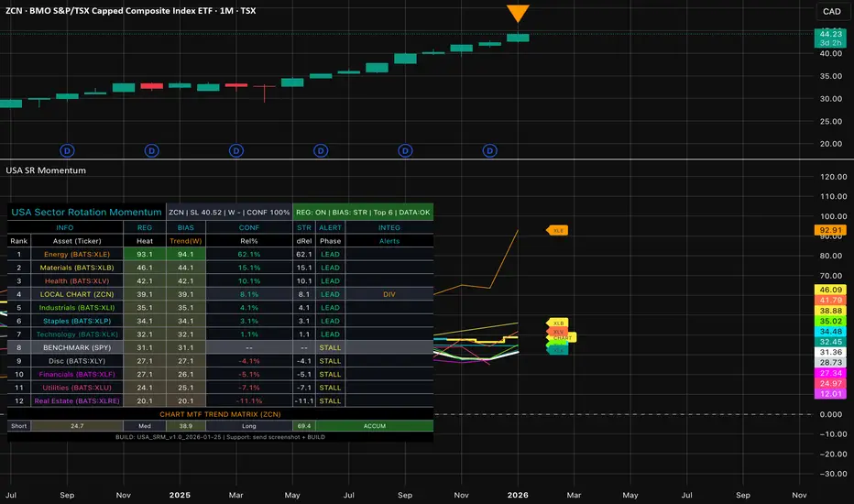854x504 pixels.
Task: Click the grey 28.73 axis label
Action: (x=830, y=362)
